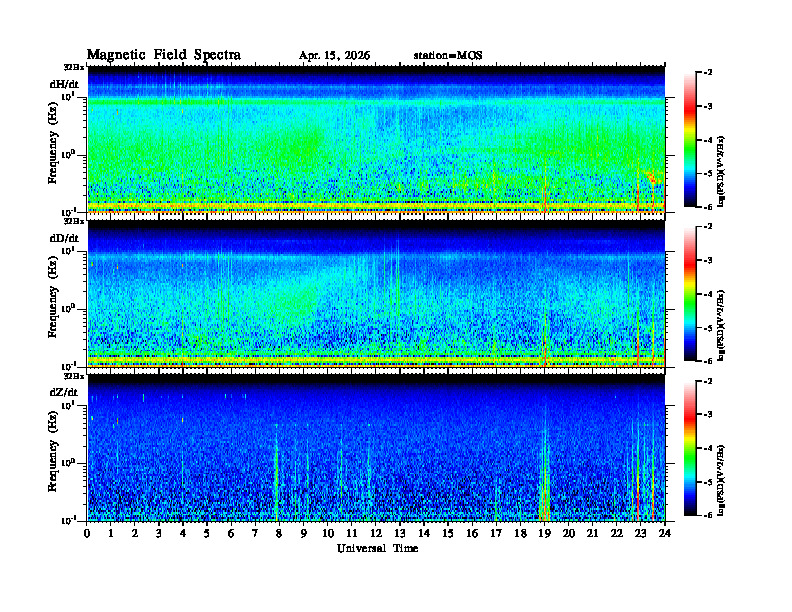The image size is (792, 612).
Task: Click the "6" hour tick label
Action: click(231, 533)
